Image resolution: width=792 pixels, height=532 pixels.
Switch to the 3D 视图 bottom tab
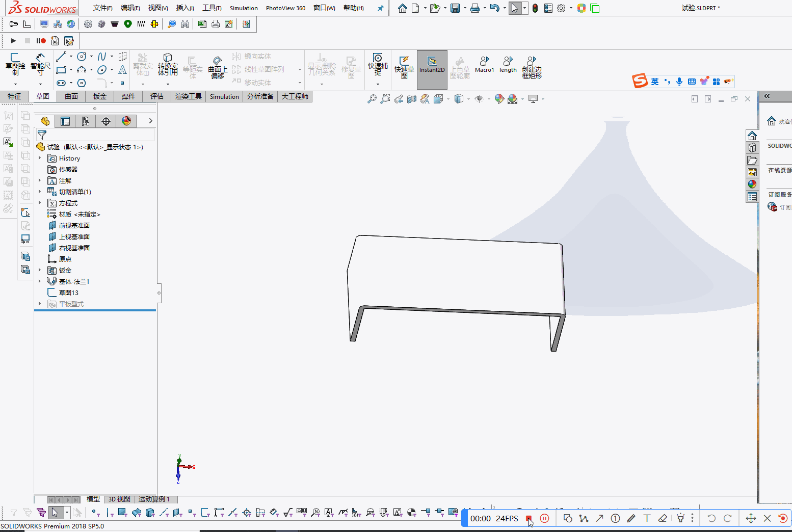pos(119,499)
